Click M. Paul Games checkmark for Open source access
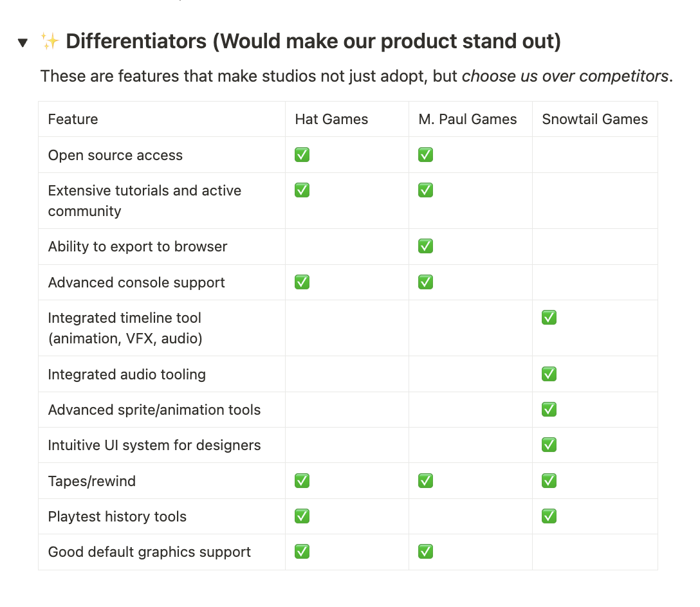This screenshot has height=607, width=700. pyautogui.click(x=425, y=155)
